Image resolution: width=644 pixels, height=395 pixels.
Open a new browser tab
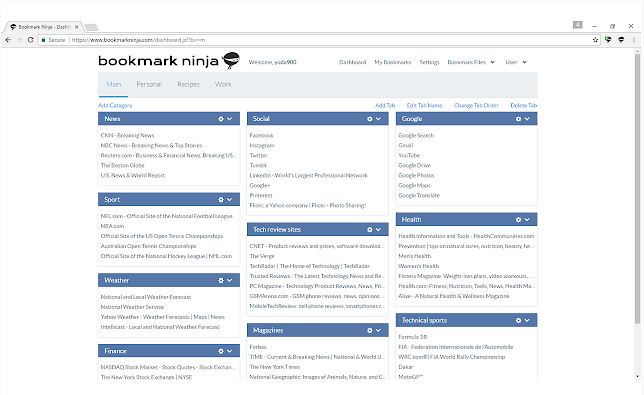92,27
